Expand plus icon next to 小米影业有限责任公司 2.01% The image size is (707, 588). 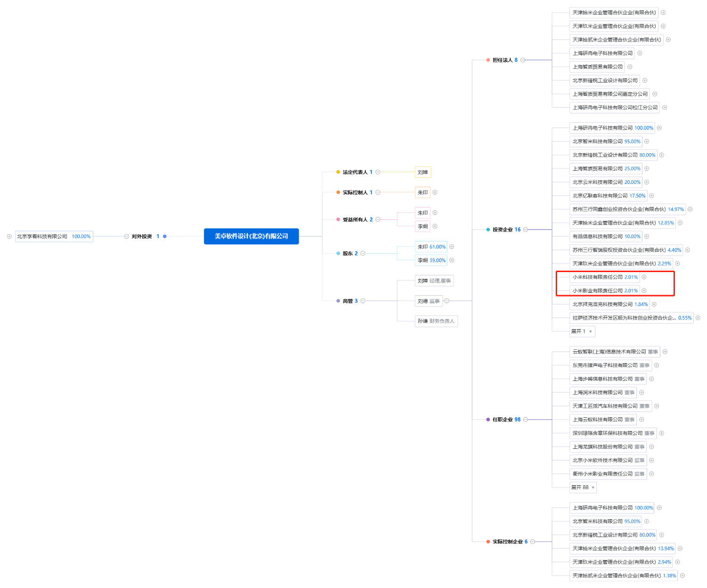pyautogui.click(x=644, y=291)
